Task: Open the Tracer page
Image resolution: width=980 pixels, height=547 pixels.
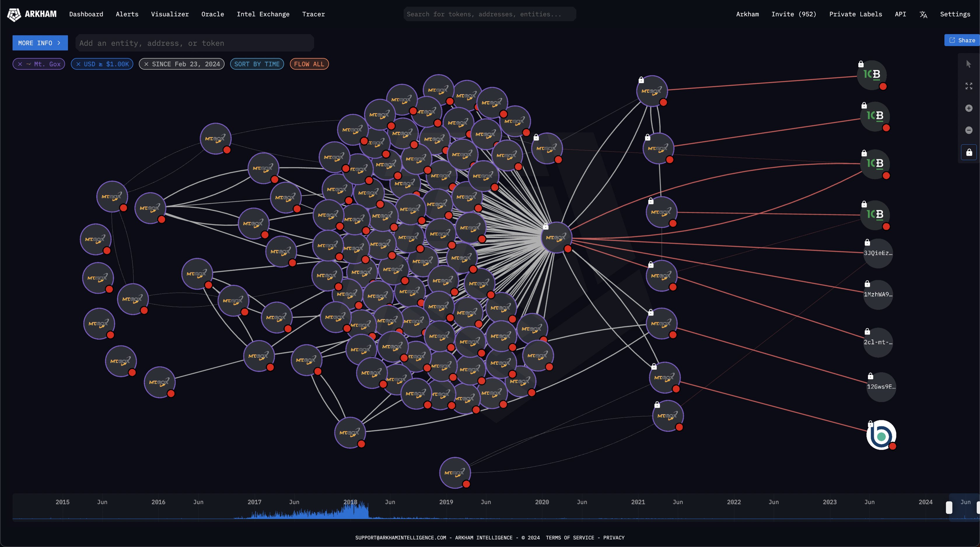Action: coord(314,15)
